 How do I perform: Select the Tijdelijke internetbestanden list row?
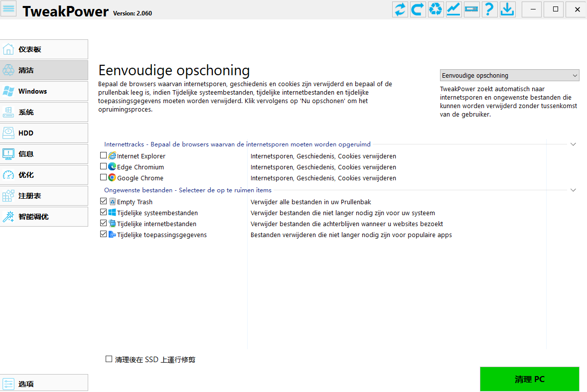pyautogui.click(x=156, y=224)
